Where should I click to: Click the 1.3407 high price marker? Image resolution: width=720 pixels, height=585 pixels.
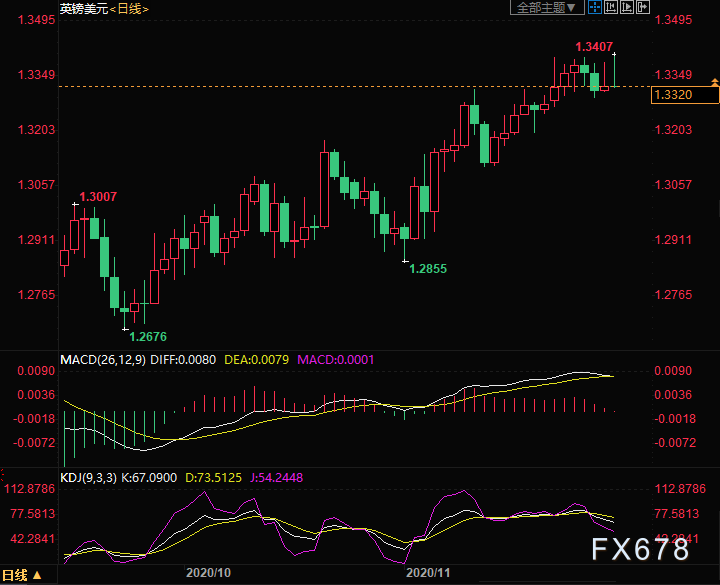pos(593,46)
